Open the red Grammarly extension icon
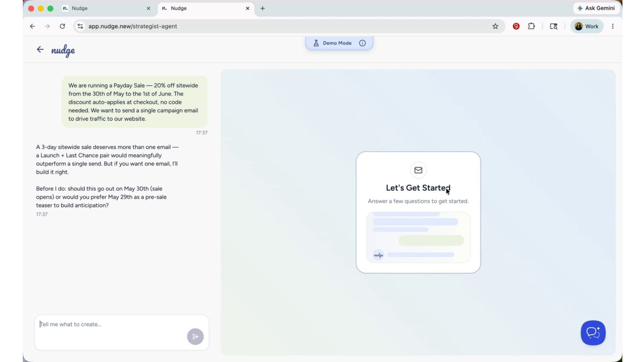 click(516, 26)
